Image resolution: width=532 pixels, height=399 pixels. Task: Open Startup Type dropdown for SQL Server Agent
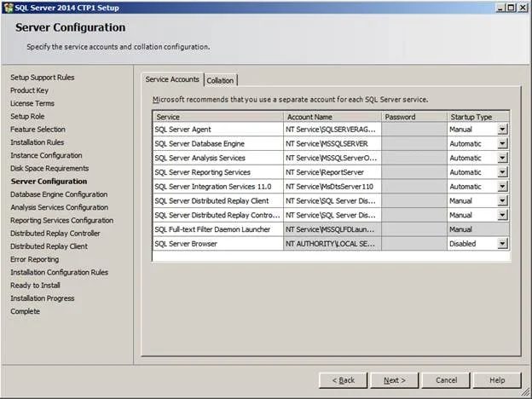coord(502,130)
